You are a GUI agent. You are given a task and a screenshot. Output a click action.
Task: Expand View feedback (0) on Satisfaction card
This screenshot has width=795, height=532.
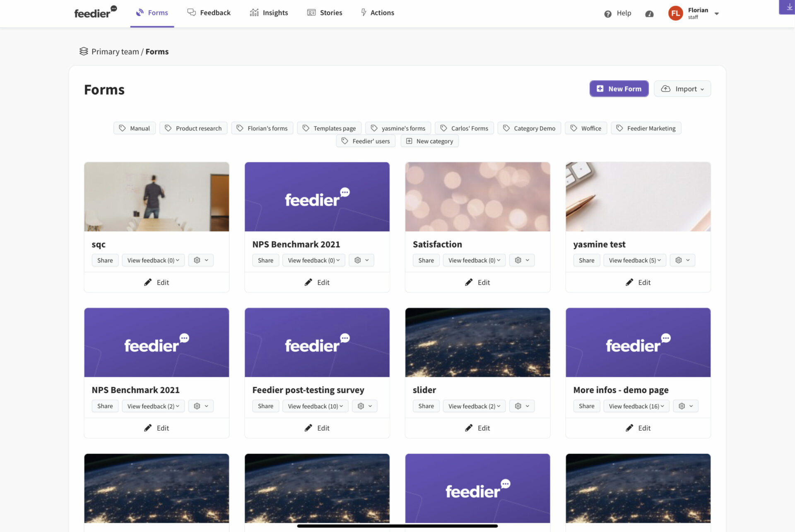tap(474, 260)
